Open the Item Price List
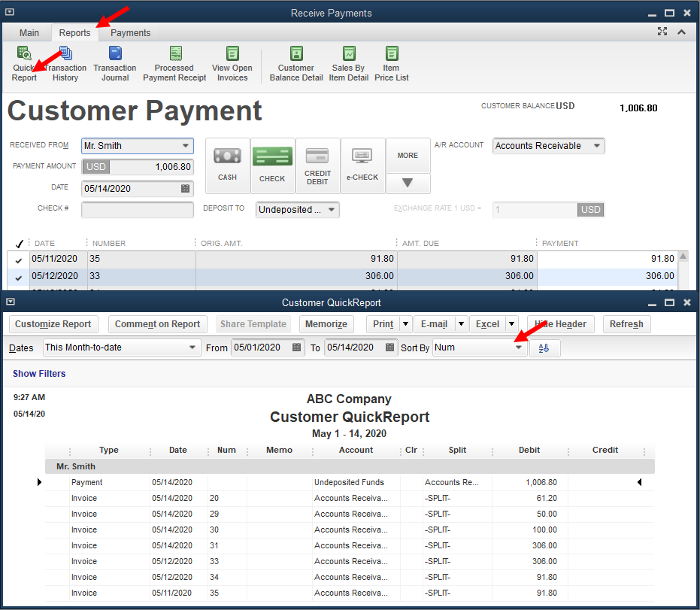Screen dimensions: 700x610 tap(391, 54)
